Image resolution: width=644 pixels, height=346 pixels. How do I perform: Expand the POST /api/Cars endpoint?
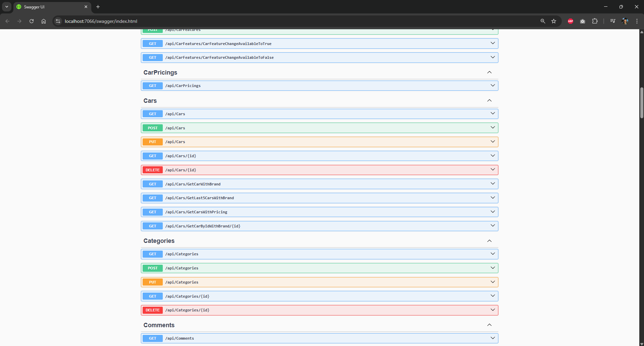point(319,128)
